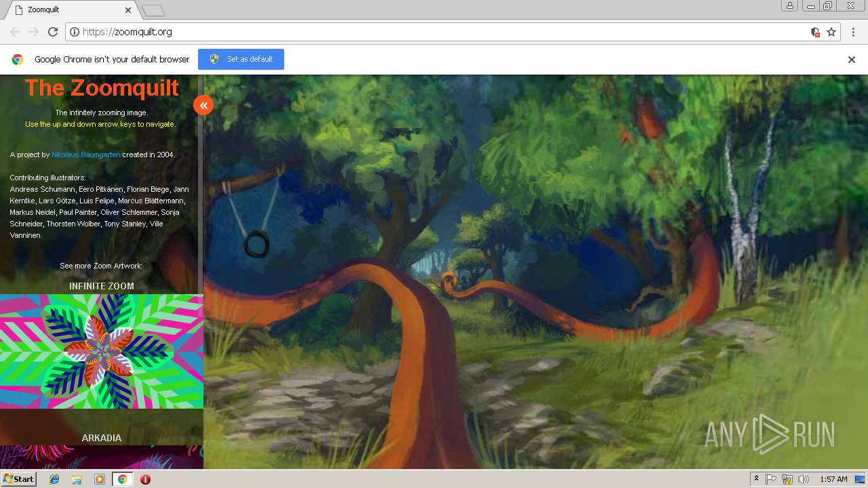
Task: Close the Zoomquilt tab
Action: click(128, 9)
